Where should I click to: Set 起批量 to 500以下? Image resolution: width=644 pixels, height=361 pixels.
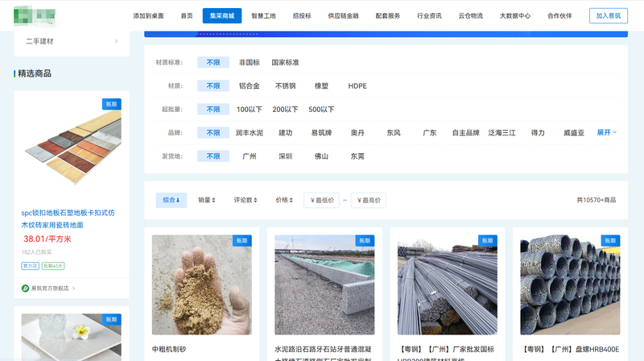tap(321, 110)
